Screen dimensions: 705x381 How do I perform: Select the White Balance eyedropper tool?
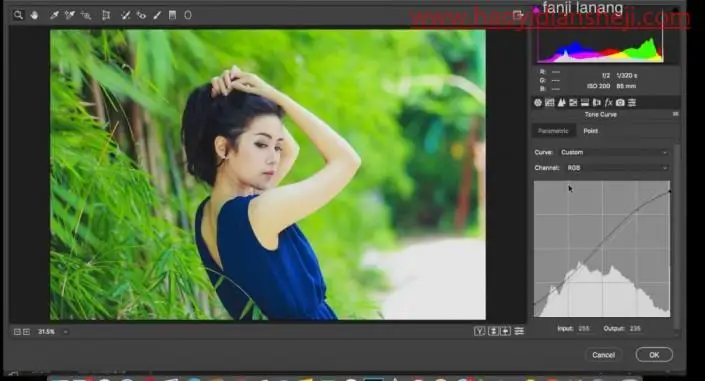click(x=54, y=15)
